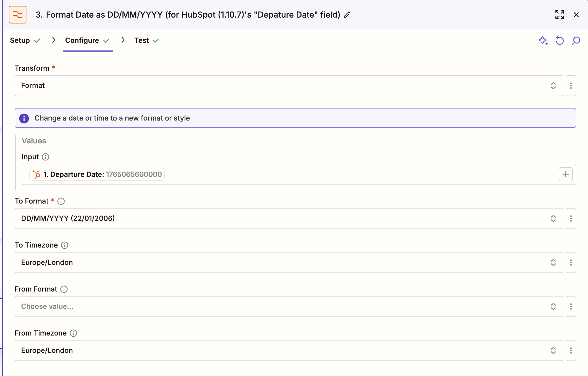
Task: Open the comment bubble icon
Action: (576, 40)
